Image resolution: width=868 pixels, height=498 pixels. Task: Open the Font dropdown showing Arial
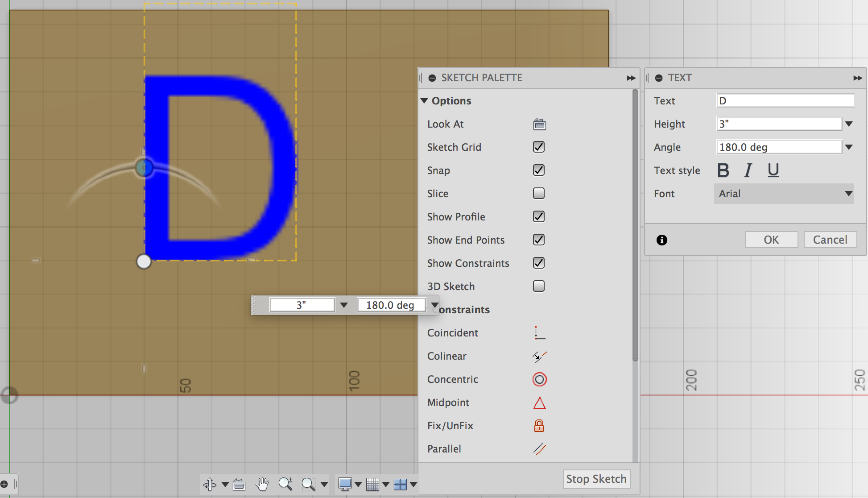point(784,194)
